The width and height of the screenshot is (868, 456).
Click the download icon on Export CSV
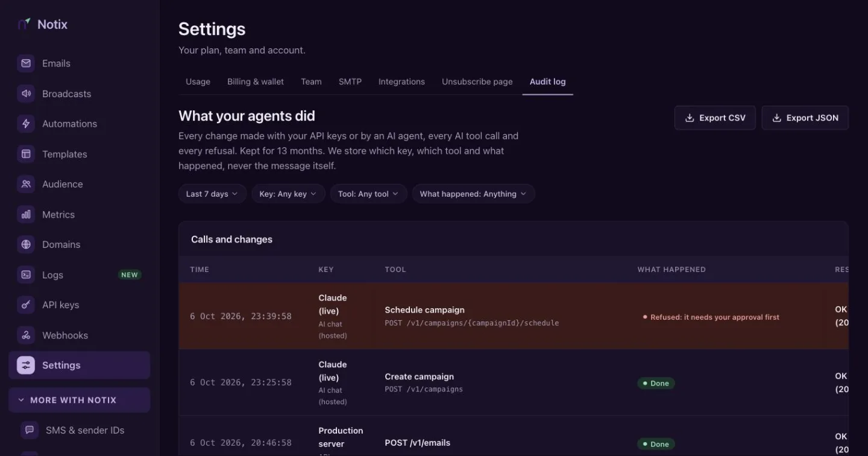690,118
